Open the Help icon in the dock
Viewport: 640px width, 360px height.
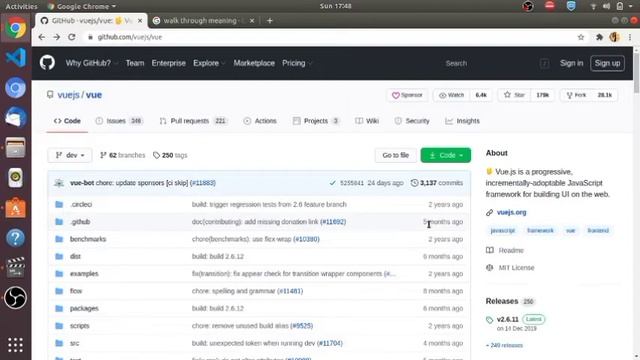[x=16, y=238]
